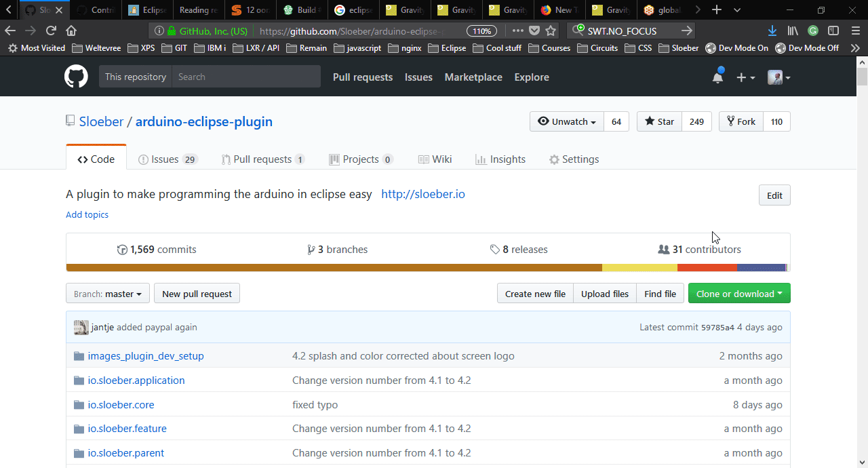This screenshot has height=468, width=868.
Task: Toggle the Unwatch repository button
Action: click(566, 121)
